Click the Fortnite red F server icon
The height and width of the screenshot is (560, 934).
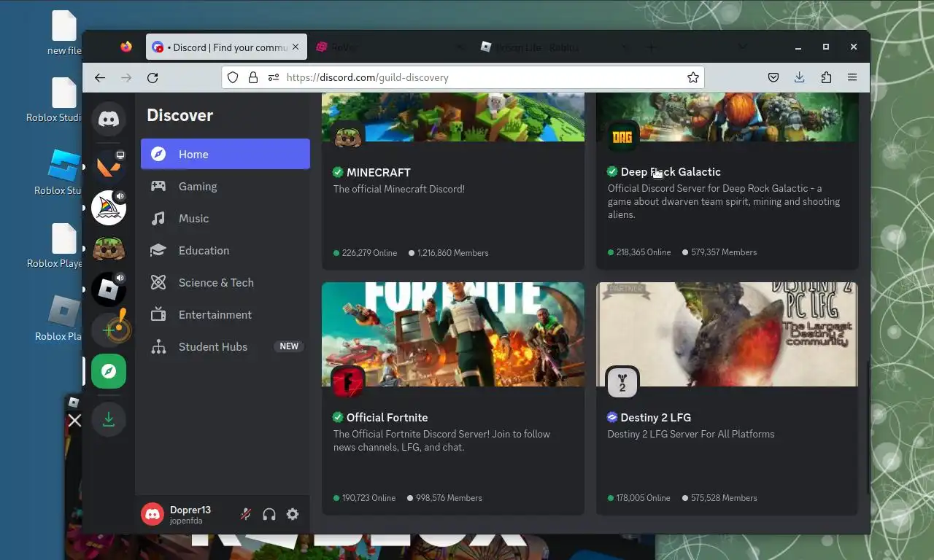click(348, 382)
